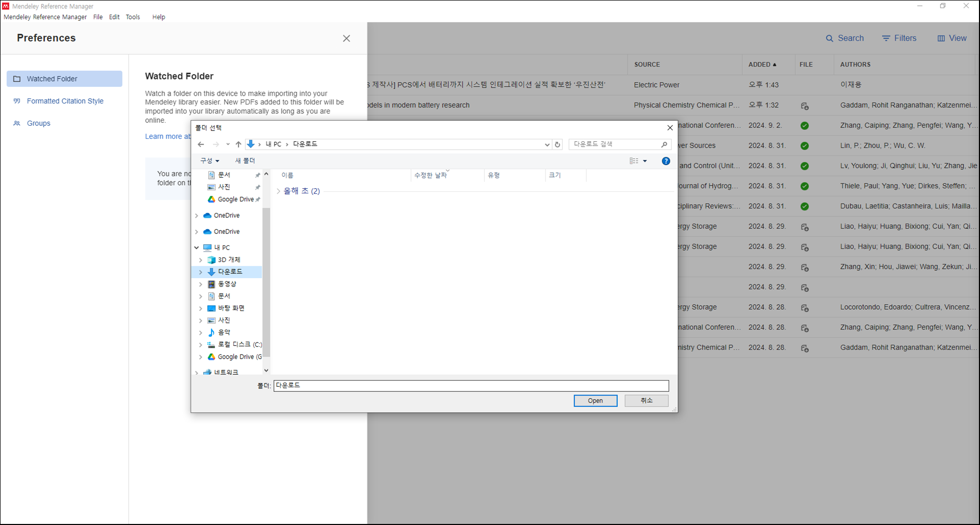Close the Preferences panel with X
The height and width of the screenshot is (525, 980).
click(347, 38)
